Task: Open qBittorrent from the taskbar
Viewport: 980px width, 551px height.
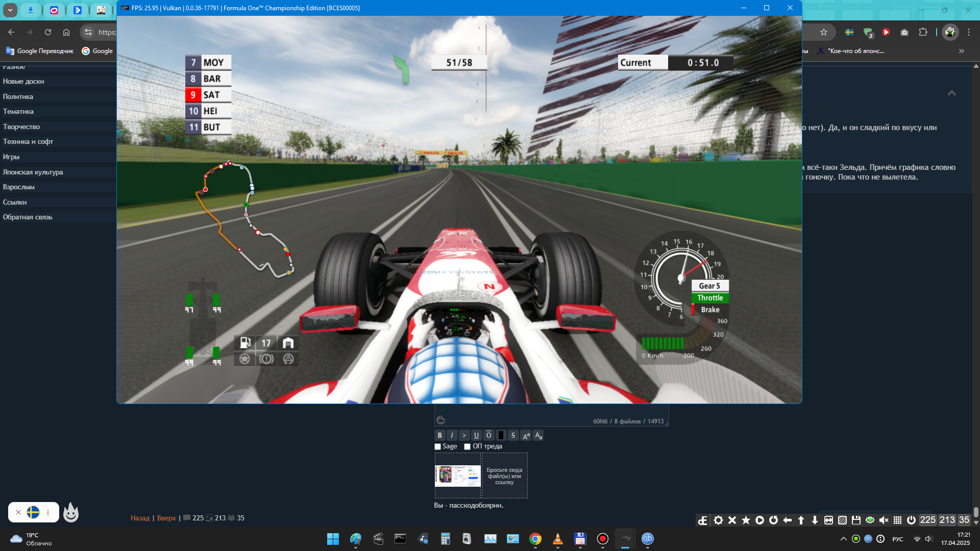Action: [648, 539]
